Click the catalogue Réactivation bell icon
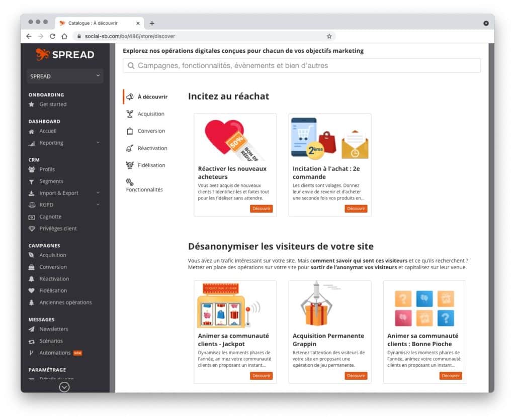The width and height of the screenshot is (515, 420). pyautogui.click(x=130, y=148)
